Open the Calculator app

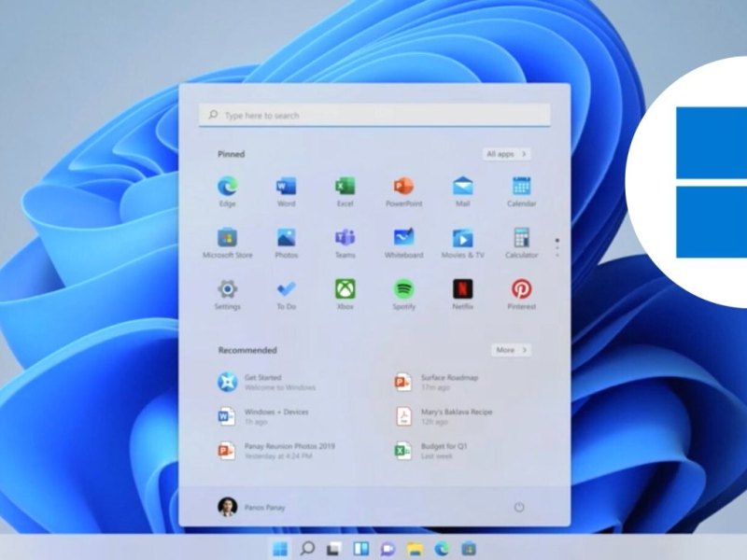(x=522, y=243)
